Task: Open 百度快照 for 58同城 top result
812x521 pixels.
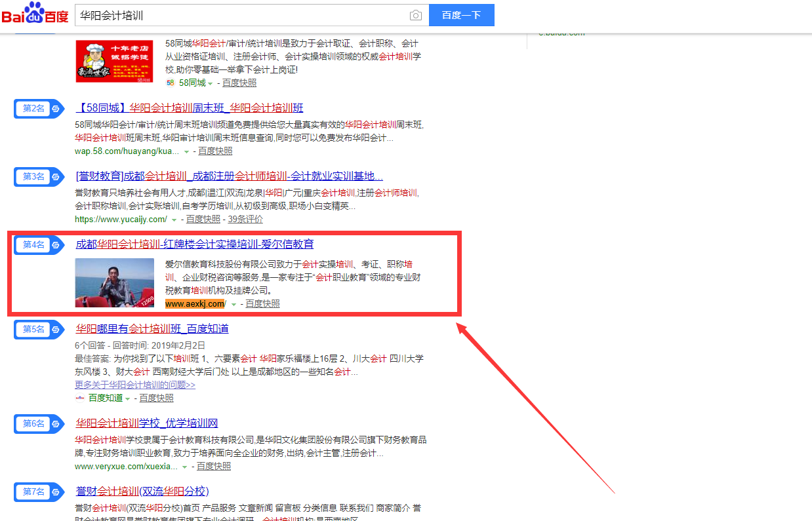Action: 239,83
